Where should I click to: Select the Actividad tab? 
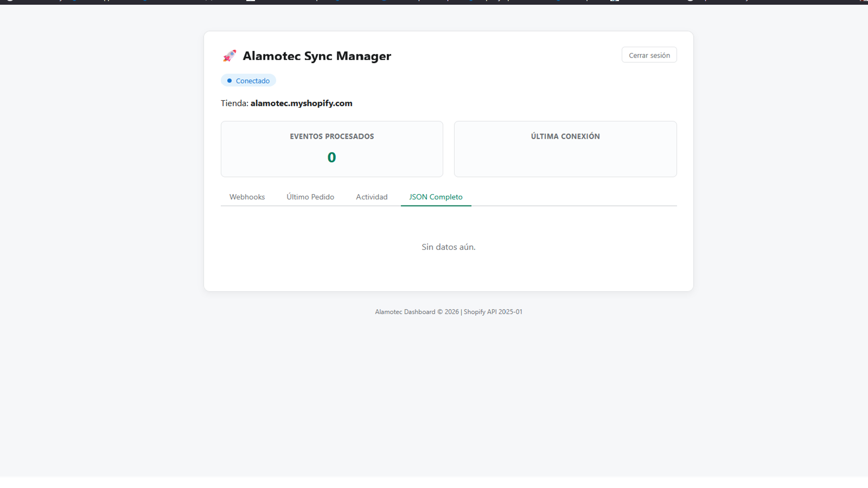(372, 197)
